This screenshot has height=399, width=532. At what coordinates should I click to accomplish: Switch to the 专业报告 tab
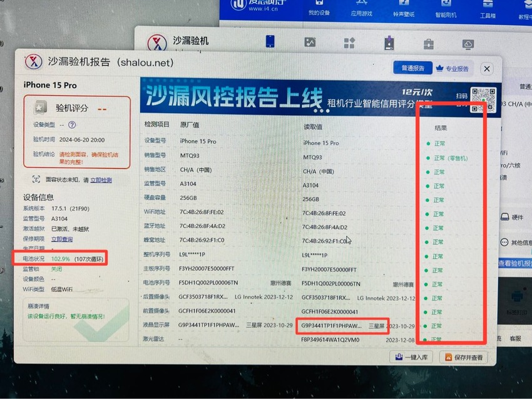point(453,68)
